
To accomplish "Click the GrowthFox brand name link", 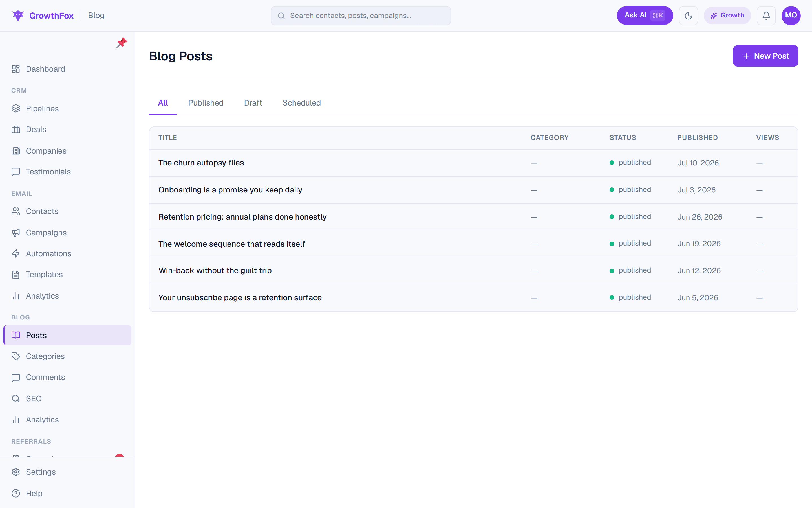I will (51, 16).
